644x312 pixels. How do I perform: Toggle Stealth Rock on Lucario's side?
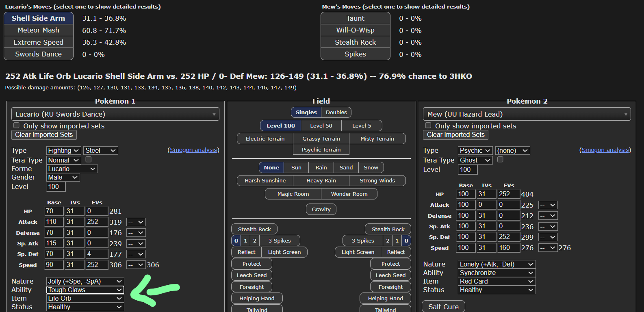point(254,230)
